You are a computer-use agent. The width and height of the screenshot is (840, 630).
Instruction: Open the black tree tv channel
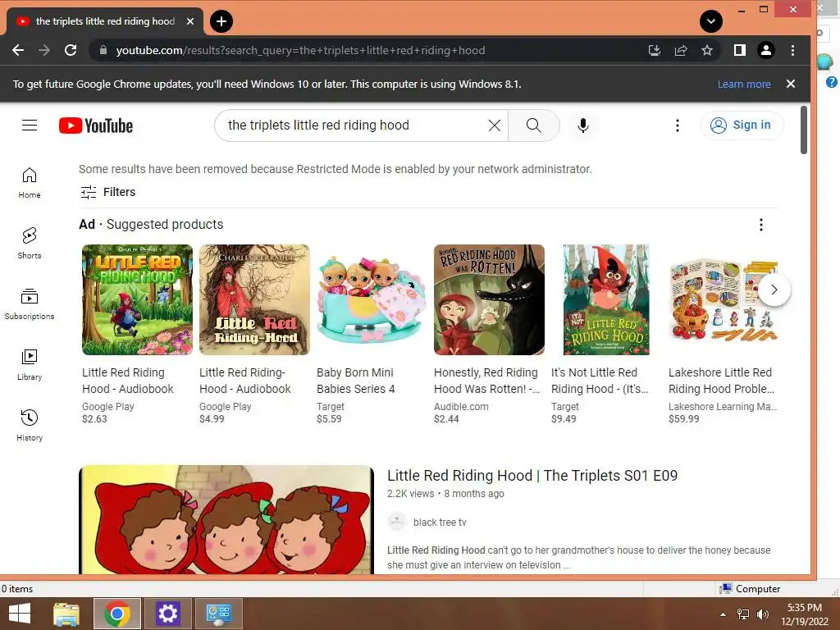click(440, 523)
